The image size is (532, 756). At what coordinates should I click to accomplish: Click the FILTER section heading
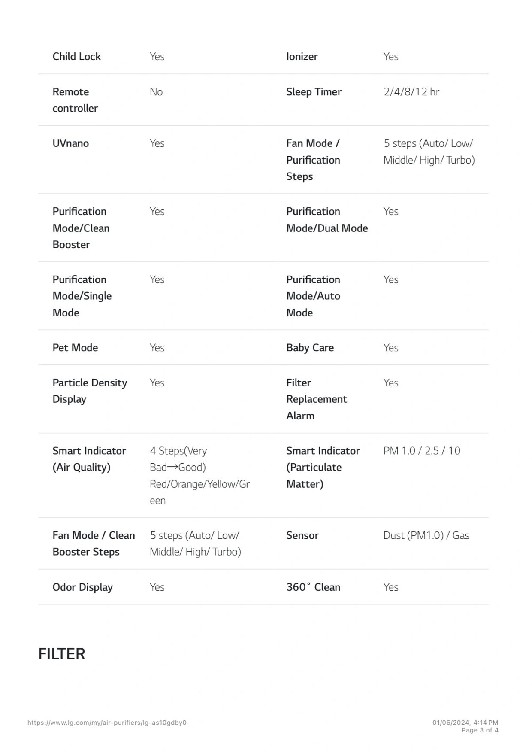click(x=62, y=654)
